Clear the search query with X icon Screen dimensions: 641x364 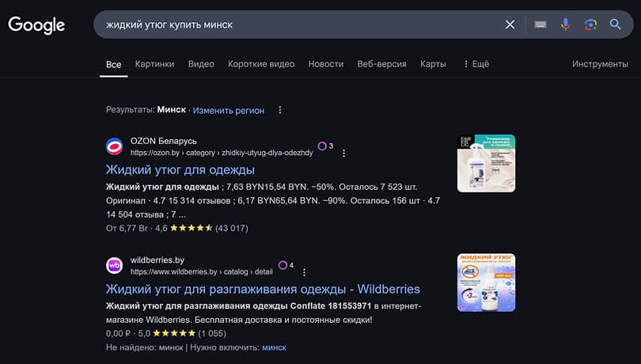coord(510,25)
